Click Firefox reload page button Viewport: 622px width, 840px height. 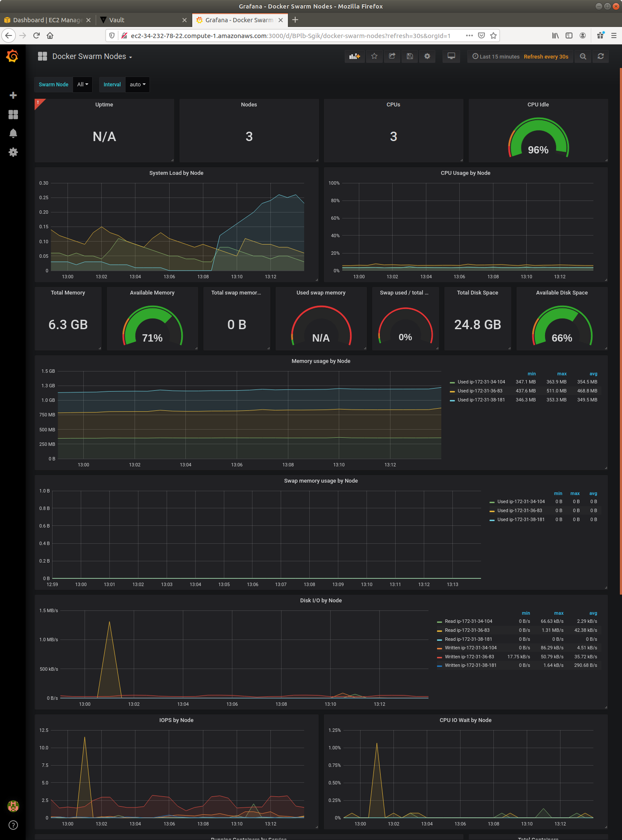(36, 35)
